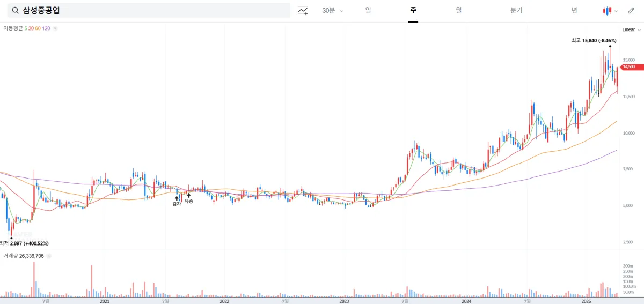Switch to the 년 (yearly) tab
This screenshot has height=304, width=644.
point(574,10)
